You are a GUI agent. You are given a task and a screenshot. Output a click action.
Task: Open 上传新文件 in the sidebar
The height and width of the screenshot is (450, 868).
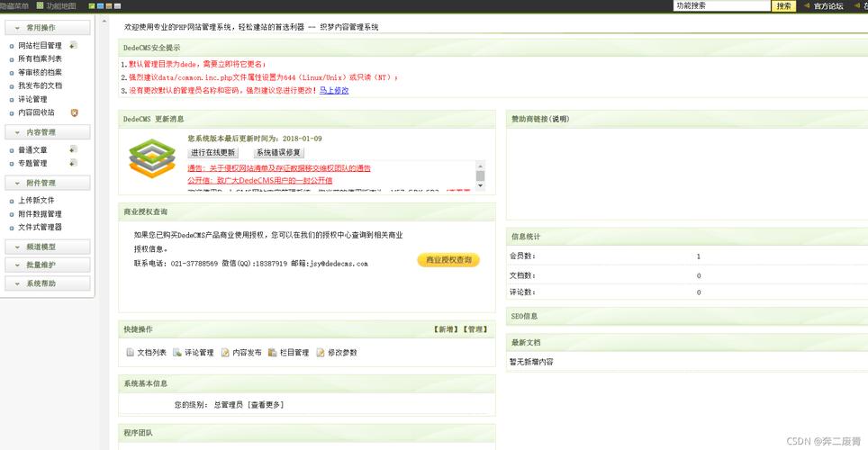pyautogui.click(x=36, y=200)
